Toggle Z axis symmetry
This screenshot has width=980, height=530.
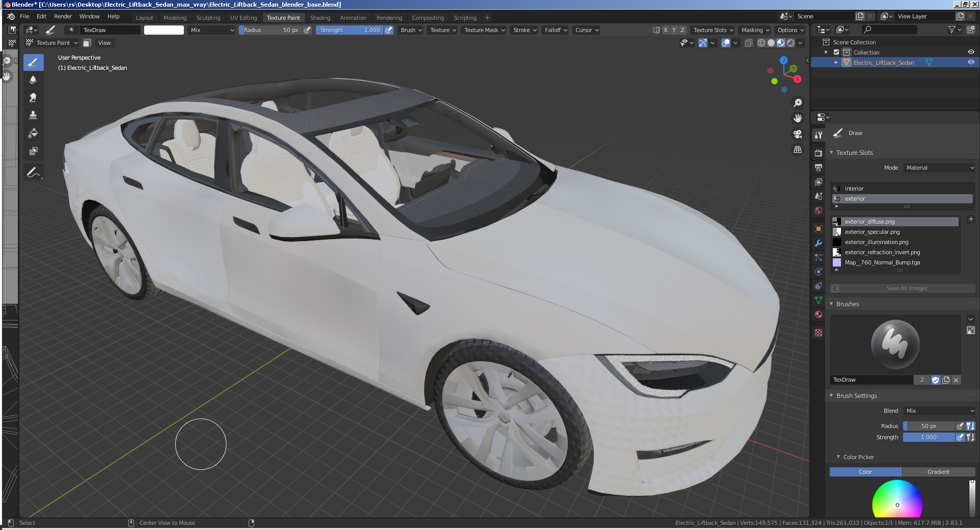(x=683, y=30)
